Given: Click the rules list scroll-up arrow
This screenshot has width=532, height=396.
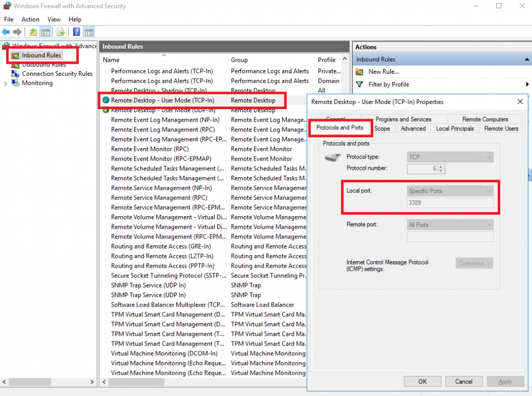Looking at the screenshot, I should click(x=345, y=59).
